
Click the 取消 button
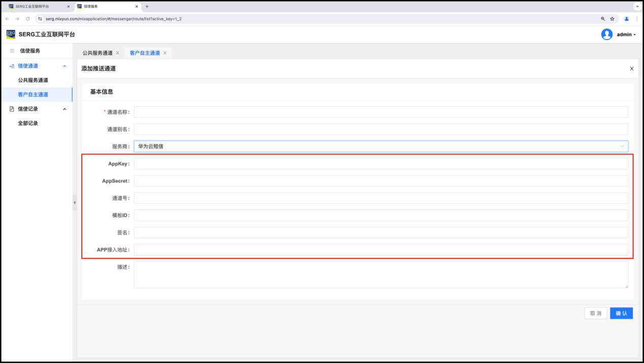tap(596, 313)
